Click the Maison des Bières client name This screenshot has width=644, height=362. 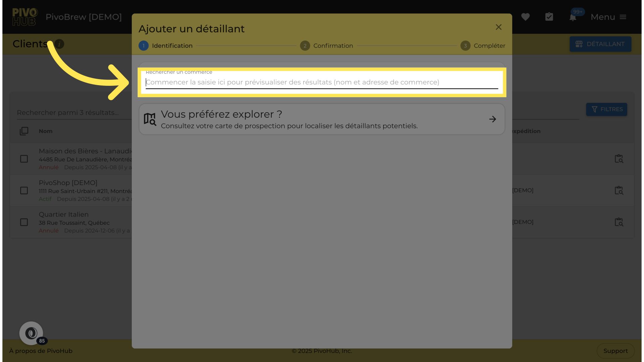coord(86,151)
